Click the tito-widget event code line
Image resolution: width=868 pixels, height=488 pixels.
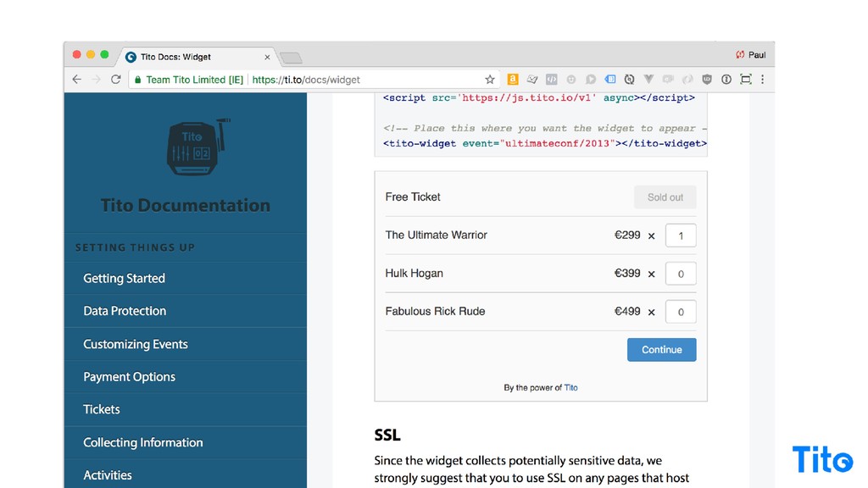click(545, 143)
